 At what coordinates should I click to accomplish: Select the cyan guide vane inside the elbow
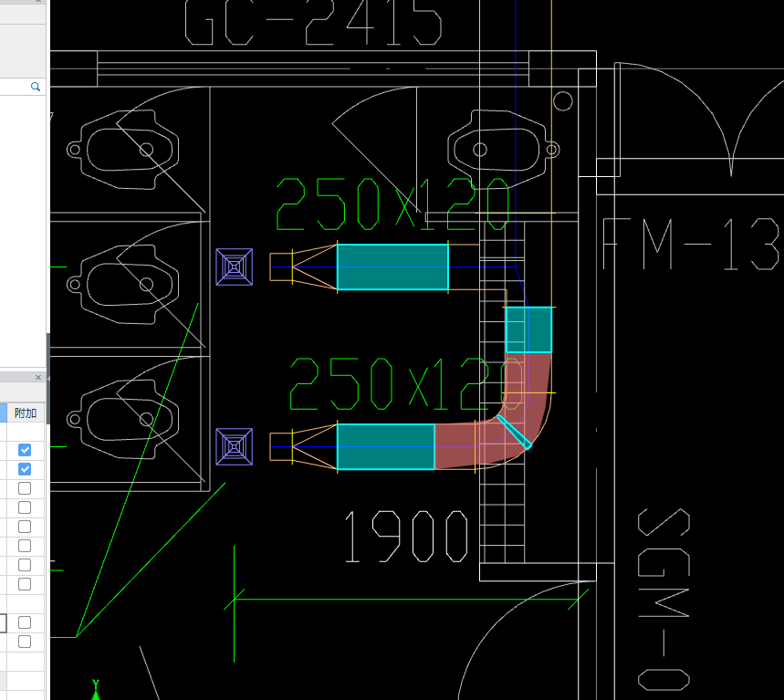tap(515, 433)
